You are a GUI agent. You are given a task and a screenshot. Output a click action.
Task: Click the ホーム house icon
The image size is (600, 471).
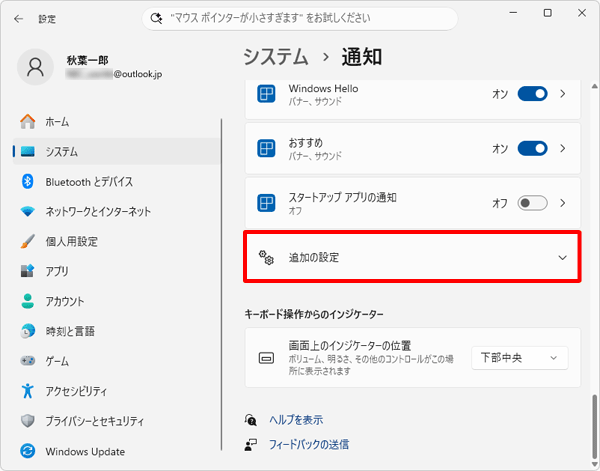tap(28, 122)
